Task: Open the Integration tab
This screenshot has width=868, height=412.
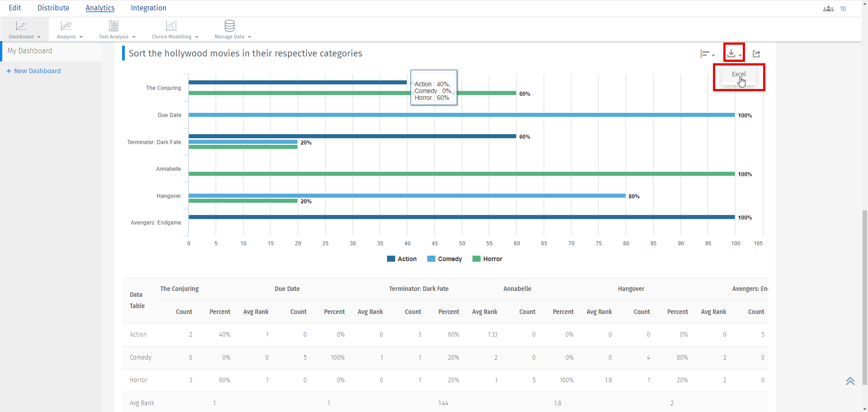Action: [x=148, y=8]
